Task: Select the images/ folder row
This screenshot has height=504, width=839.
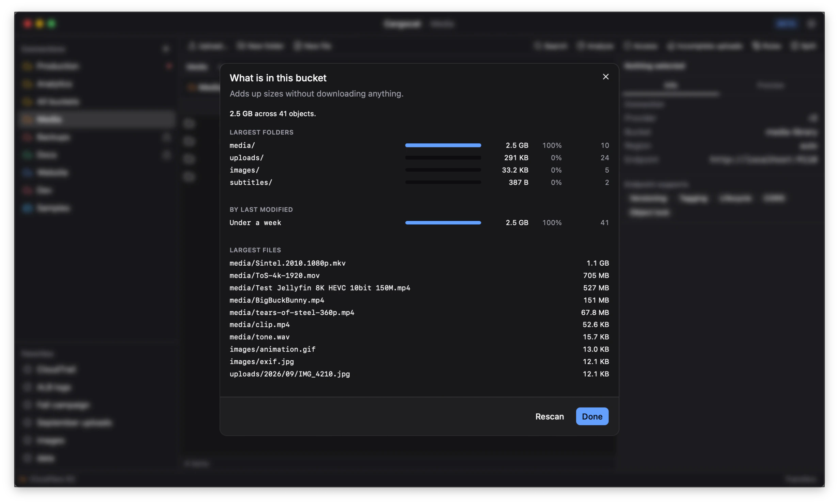Action: point(419,170)
